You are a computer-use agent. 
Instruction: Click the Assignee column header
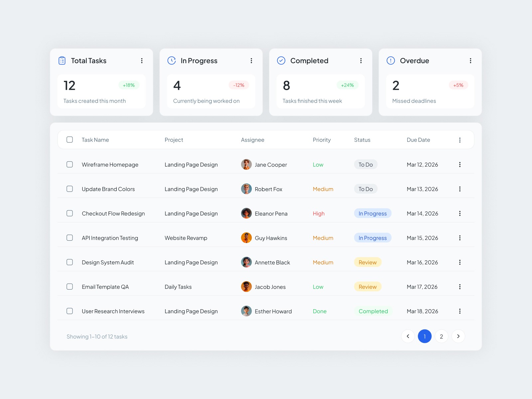point(253,140)
